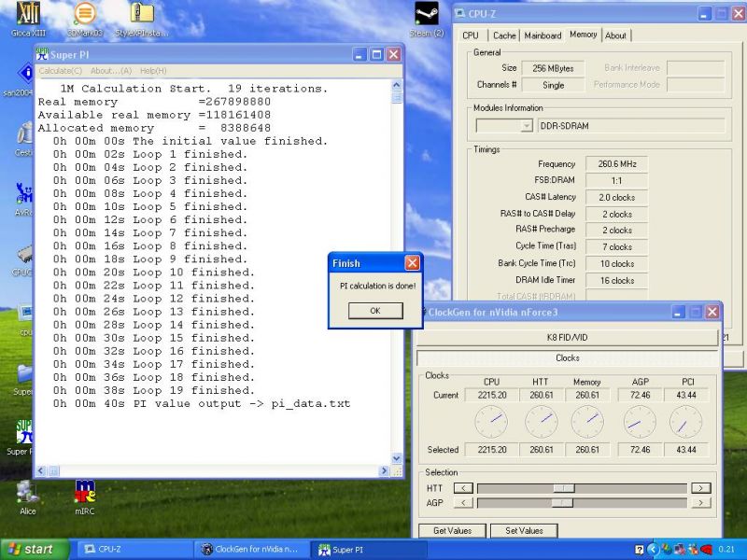The height and width of the screenshot is (560, 747).
Task: Open the Help menu in Super PI
Action: coord(153,71)
